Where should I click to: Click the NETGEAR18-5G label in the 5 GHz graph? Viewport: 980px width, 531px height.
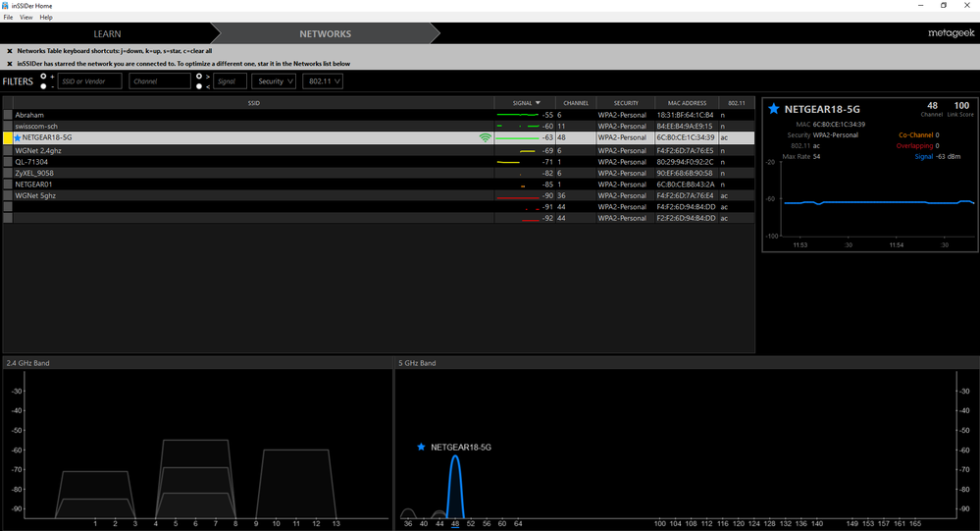461,448
